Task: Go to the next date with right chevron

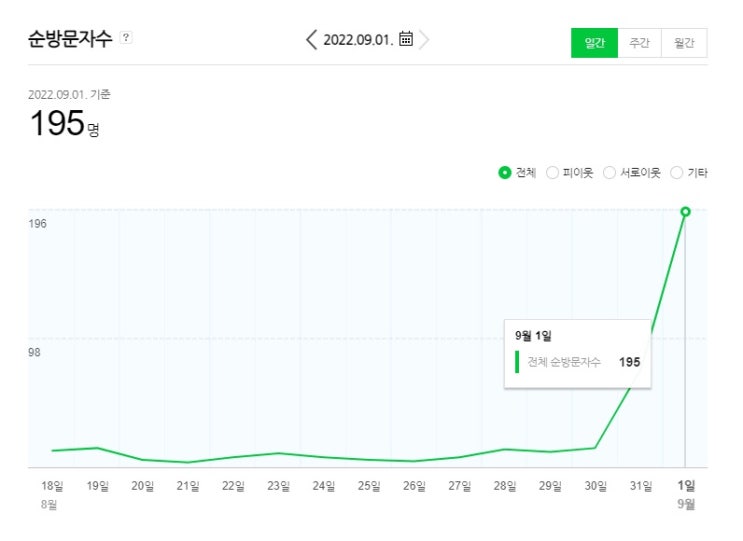Action: coord(425,39)
